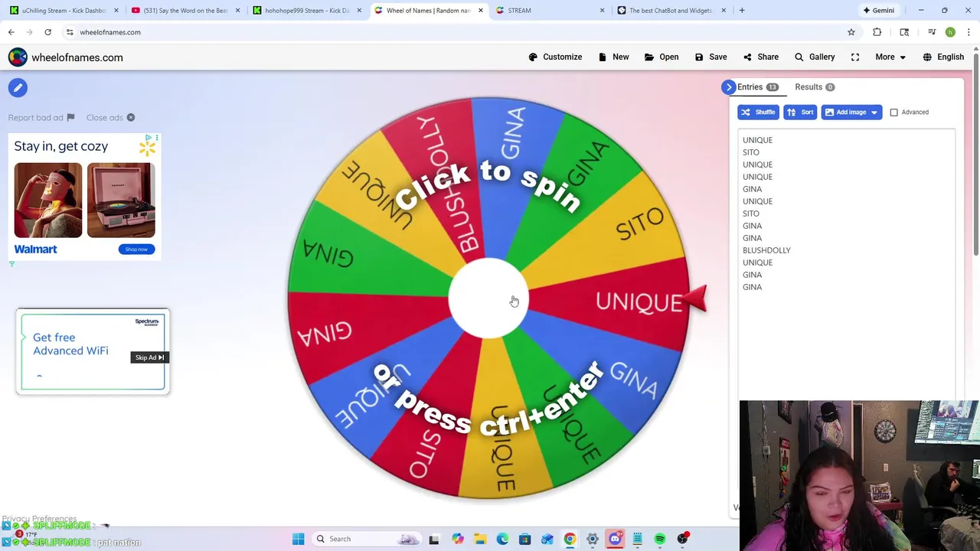Open Chrome profile avatar

click(x=950, y=32)
